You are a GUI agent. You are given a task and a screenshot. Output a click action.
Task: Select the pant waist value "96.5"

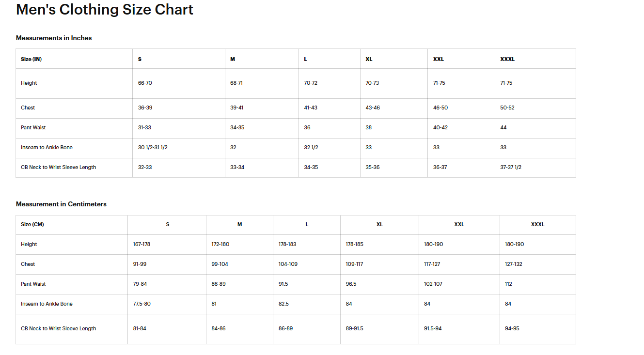[x=351, y=284]
